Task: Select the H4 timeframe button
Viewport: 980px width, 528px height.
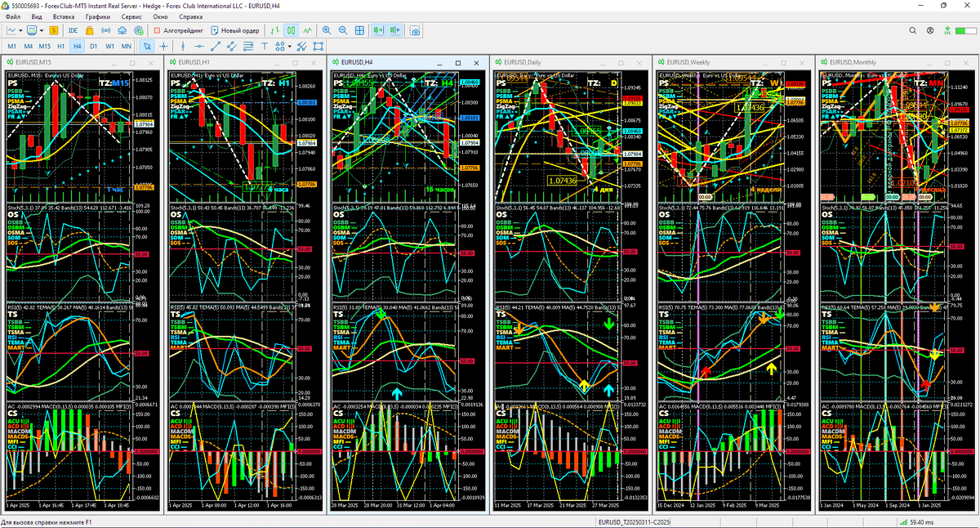Action: pos(78,47)
